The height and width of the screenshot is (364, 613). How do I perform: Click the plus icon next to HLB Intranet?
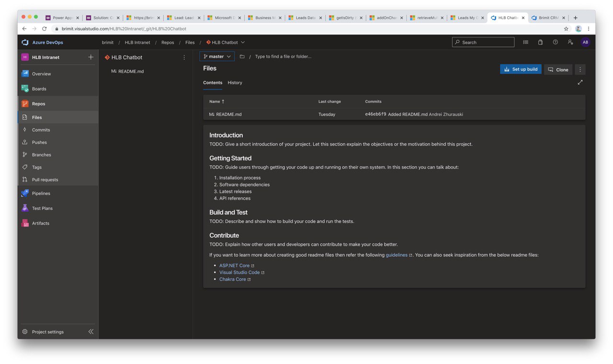click(91, 57)
